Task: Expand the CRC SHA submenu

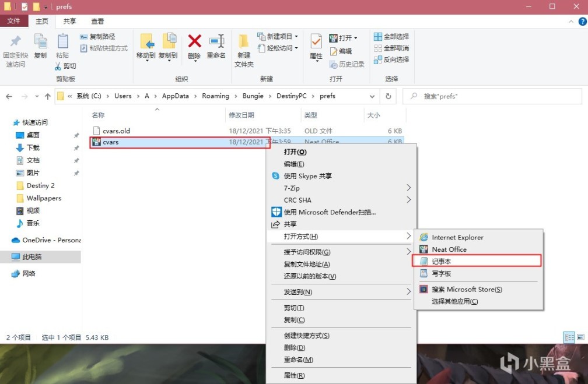Action: [341, 200]
